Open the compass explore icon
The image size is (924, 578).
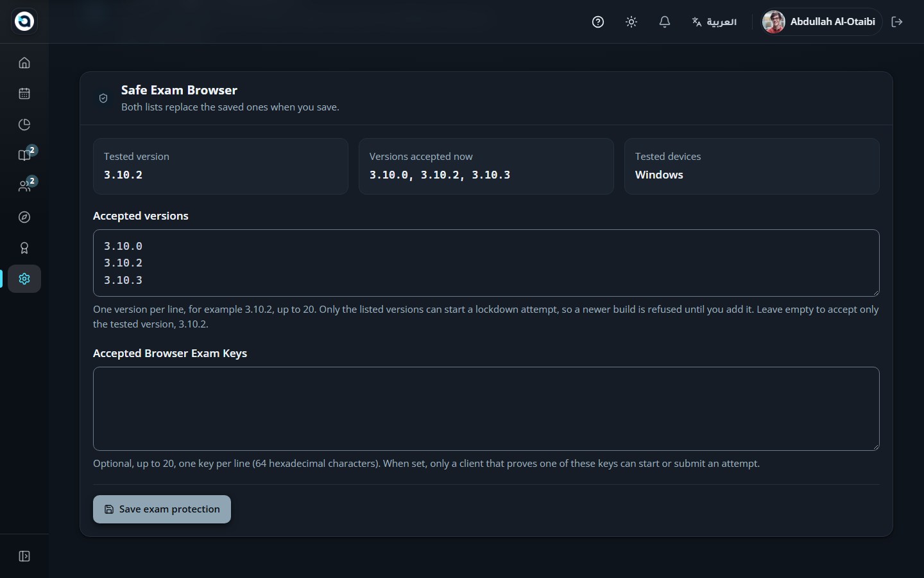pyautogui.click(x=24, y=217)
